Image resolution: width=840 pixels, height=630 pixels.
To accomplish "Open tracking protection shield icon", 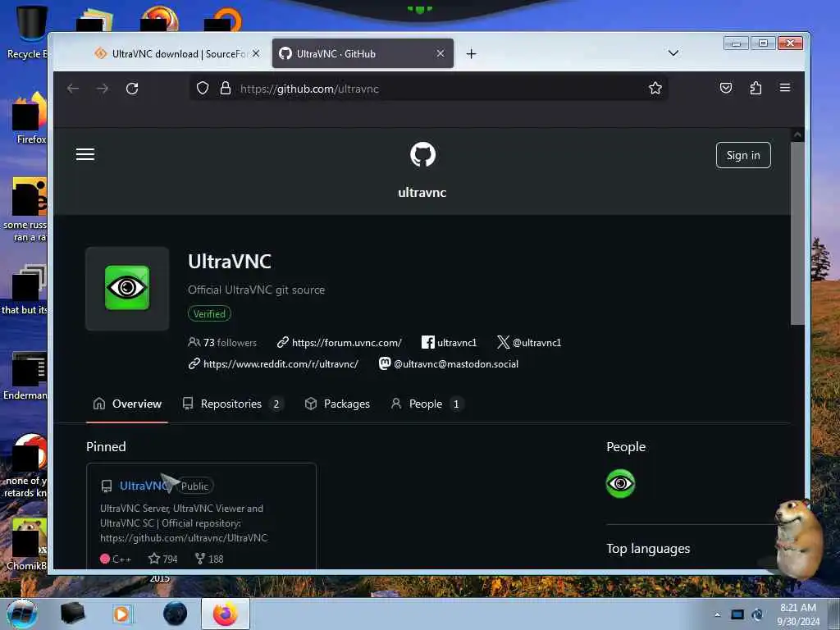I will pos(203,89).
